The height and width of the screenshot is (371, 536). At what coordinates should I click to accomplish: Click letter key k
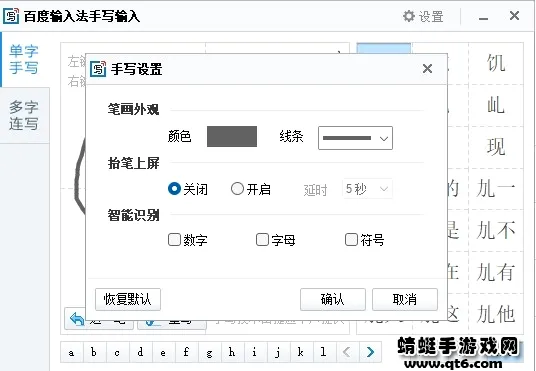tap(301, 352)
